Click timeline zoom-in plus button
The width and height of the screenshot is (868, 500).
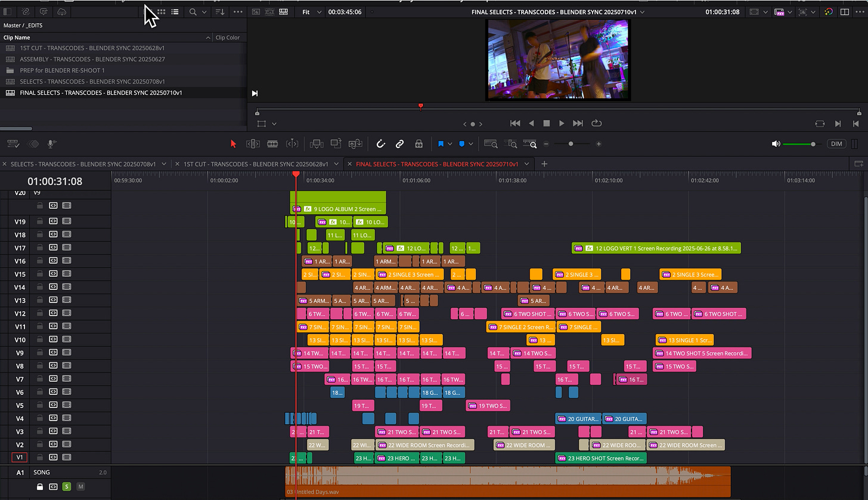click(599, 144)
